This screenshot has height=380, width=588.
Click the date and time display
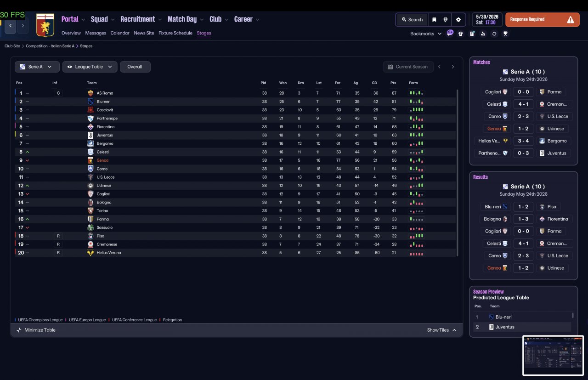click(x=487, y=19)
